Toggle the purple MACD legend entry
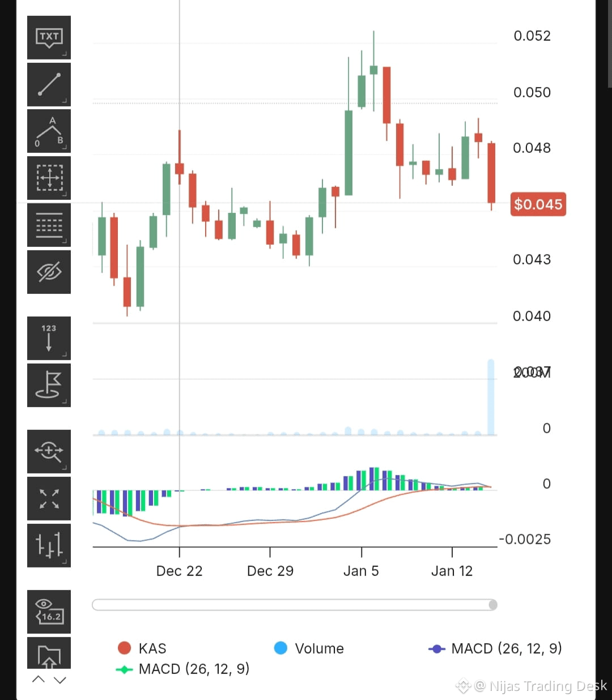 pos(495,648)
